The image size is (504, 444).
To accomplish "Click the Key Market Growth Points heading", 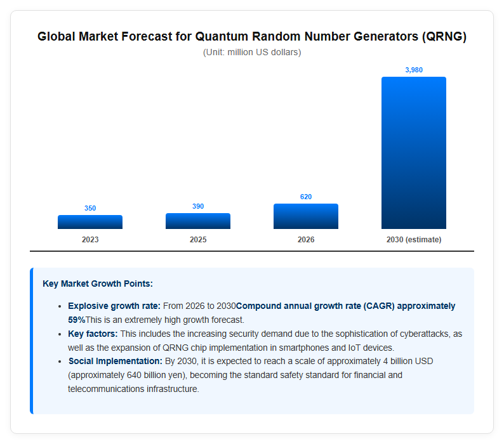I will click(98, 284).
